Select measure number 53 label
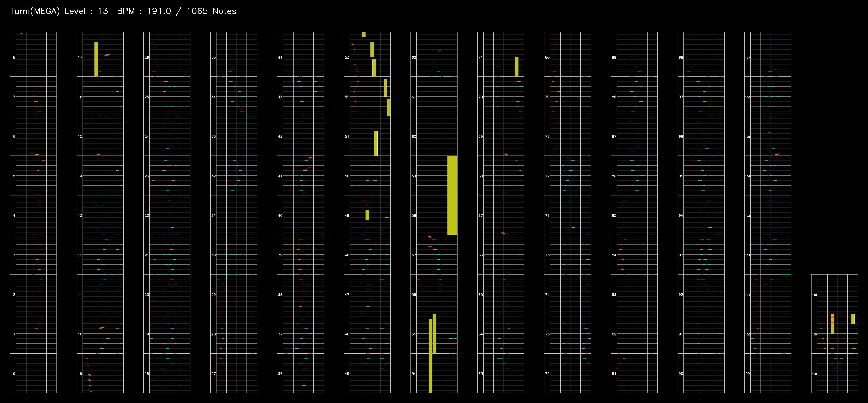Viewport: 868px width, 403px height. 347,57
